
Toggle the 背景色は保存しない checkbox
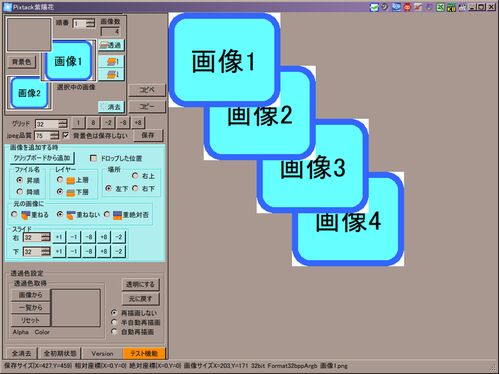(x=66, y=135)
